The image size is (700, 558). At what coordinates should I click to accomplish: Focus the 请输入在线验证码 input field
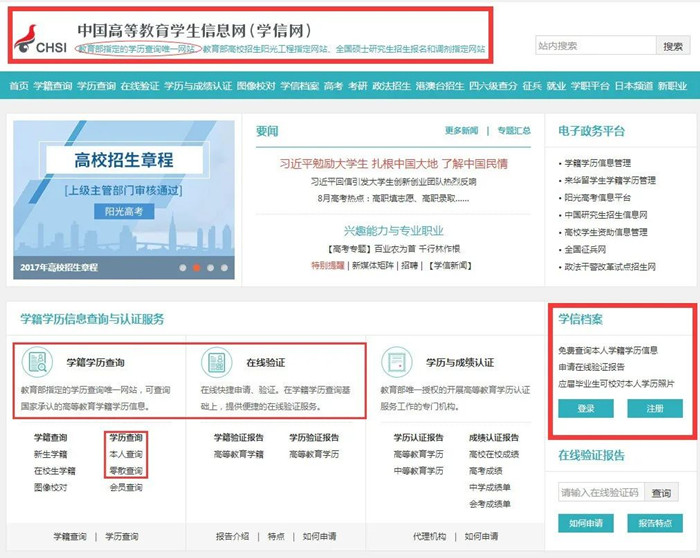(601, 493)
